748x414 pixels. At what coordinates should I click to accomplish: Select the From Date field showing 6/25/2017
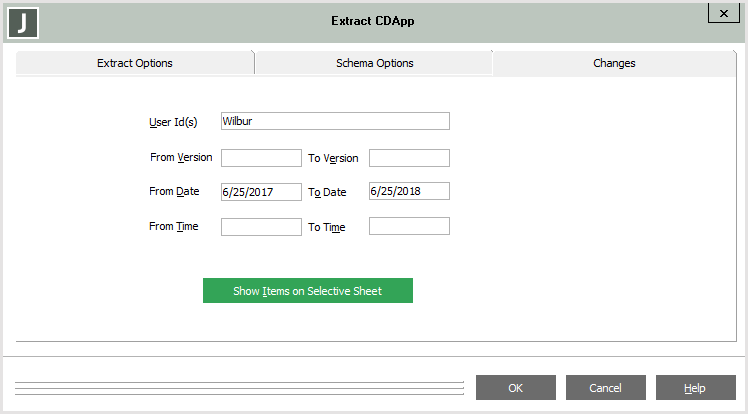261,192
